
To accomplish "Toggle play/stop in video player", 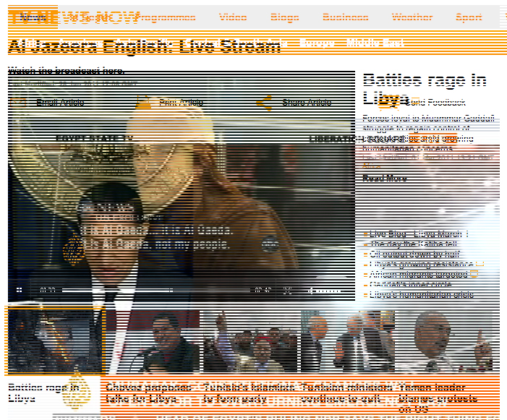I will pyautogui.click(x=19, y=290).
